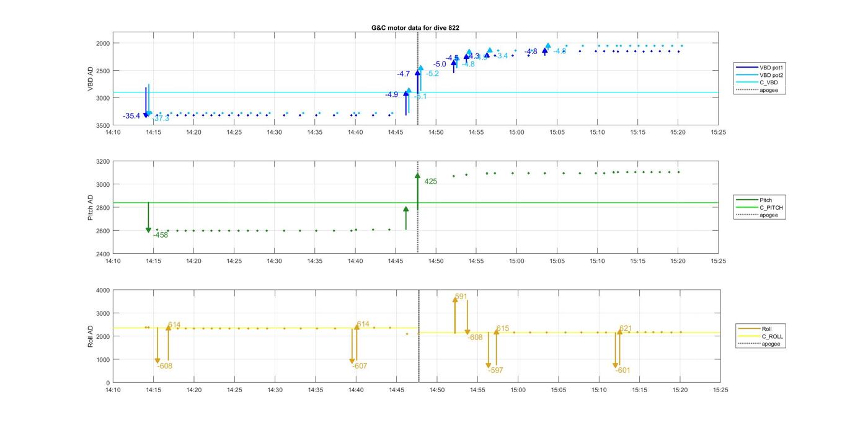
Task: Click apogee in the Roll plot legend
Action: click(x=759, y=344)
